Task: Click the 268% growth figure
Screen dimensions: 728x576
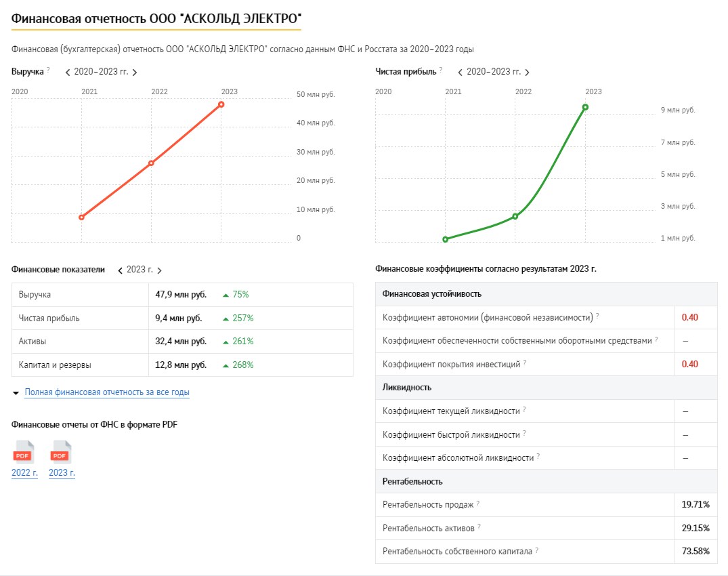Action: tap(243, 365)
